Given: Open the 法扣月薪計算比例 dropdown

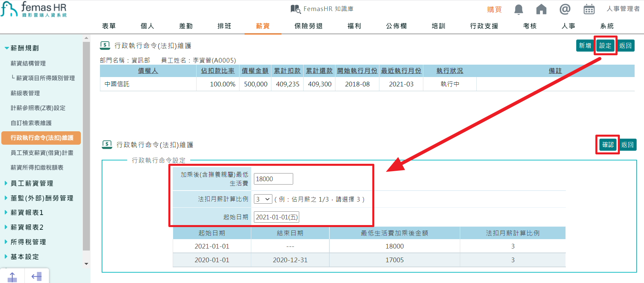Looking at the screenshot, I should coord(263,199).
